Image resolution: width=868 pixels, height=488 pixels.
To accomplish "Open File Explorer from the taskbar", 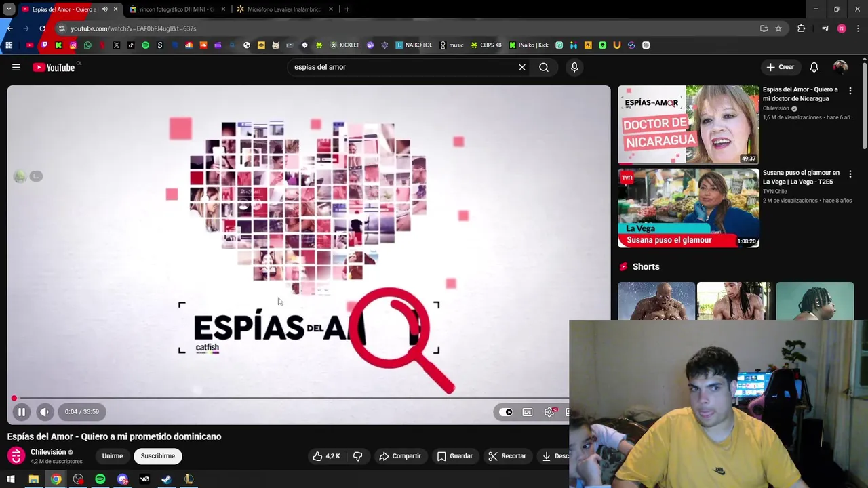I will [33, 479].
